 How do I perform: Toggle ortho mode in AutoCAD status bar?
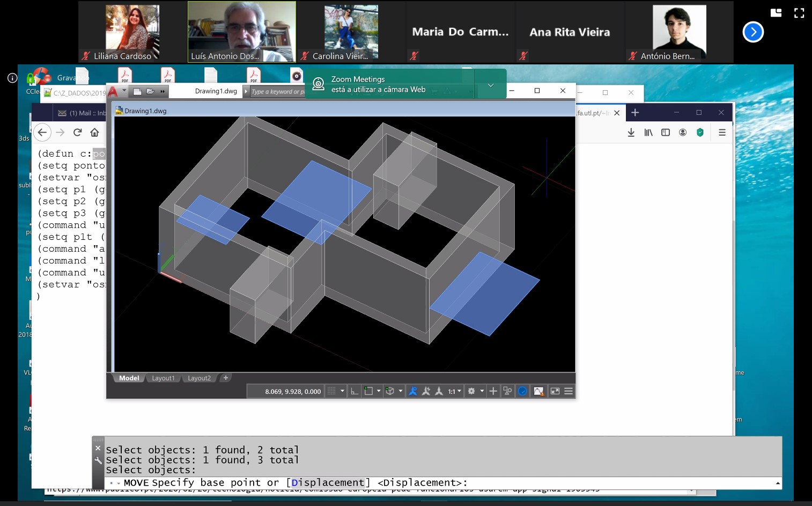click(355, 391)
